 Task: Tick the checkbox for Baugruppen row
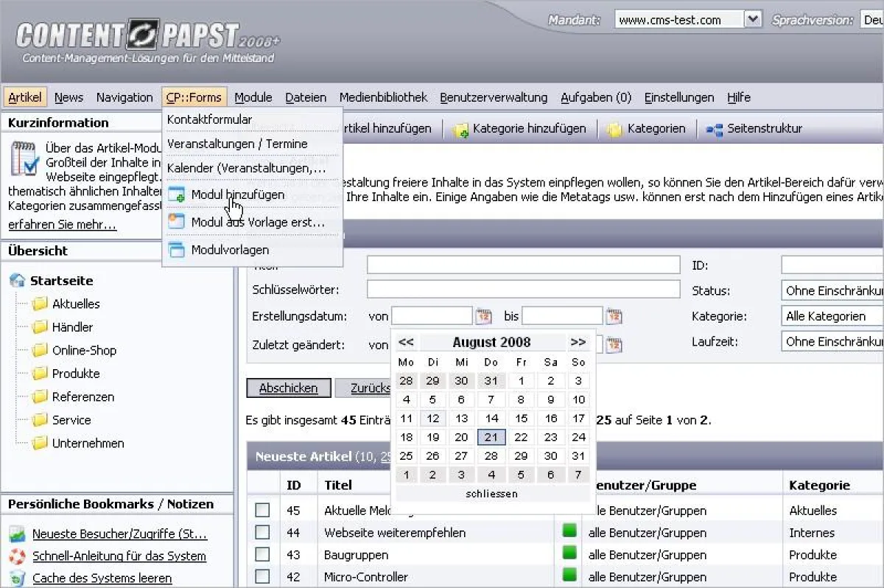coord(263,555)
